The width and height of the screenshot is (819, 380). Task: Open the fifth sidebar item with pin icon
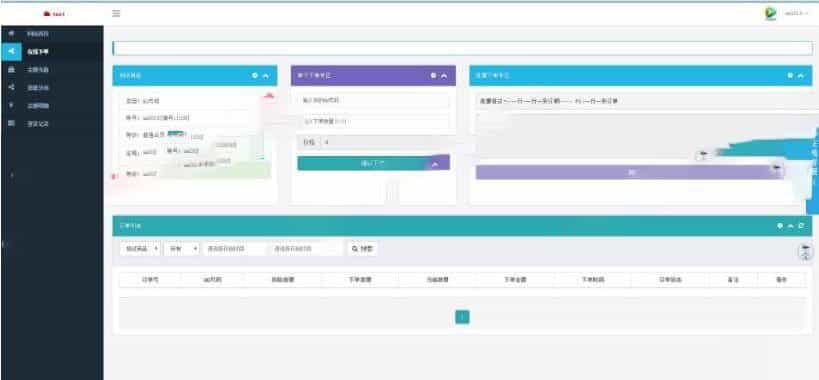pyautogui.click(x=52, y=106)
